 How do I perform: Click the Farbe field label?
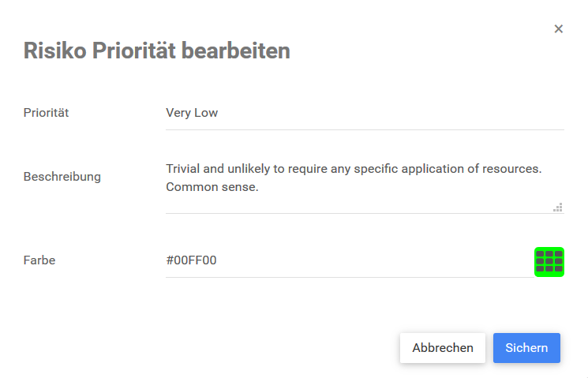39,260
